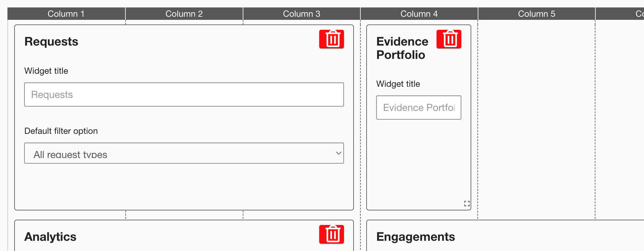Delete the Requests widget with trash icon
This screenshot has height=251, width=644.
pos(331,39)
